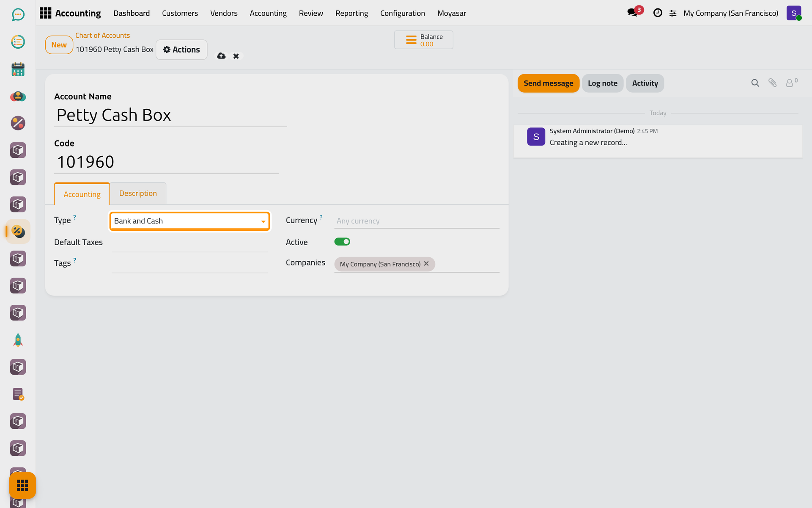
Task: Toggle the Active switch off
Action: pyautogui.click(x=342, y=242)
